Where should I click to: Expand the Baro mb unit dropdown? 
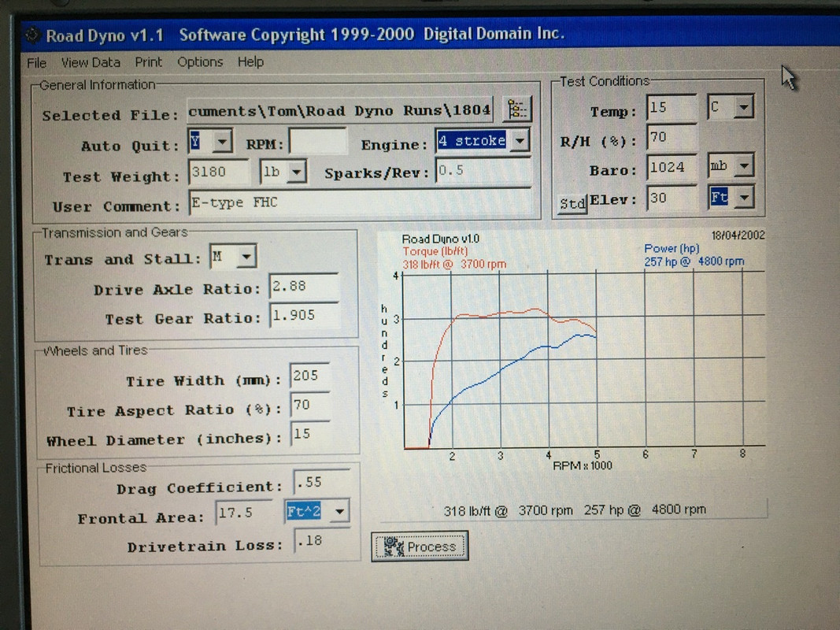(744, 166)
